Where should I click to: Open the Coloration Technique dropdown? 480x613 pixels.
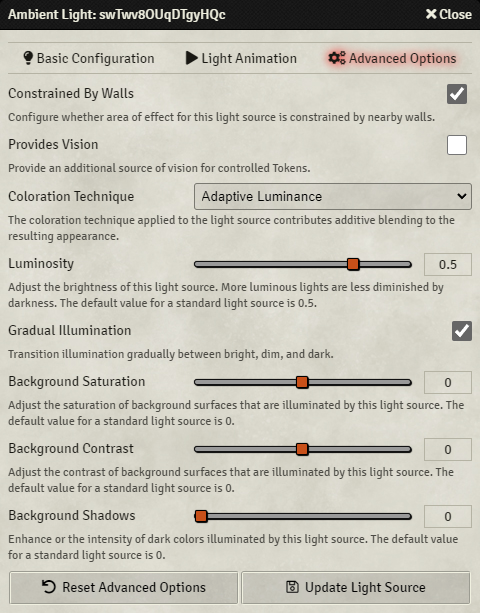[333, 197]
